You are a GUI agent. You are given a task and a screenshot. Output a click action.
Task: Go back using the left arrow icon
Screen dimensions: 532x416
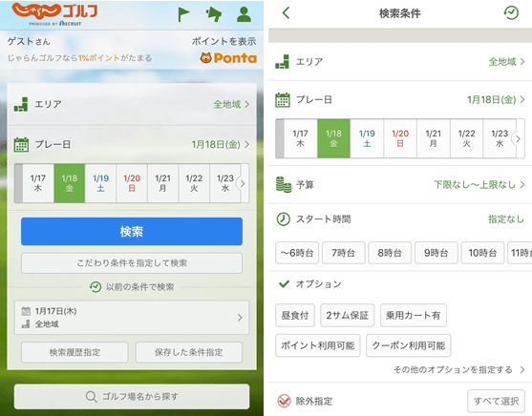click(x=286, y=13)
